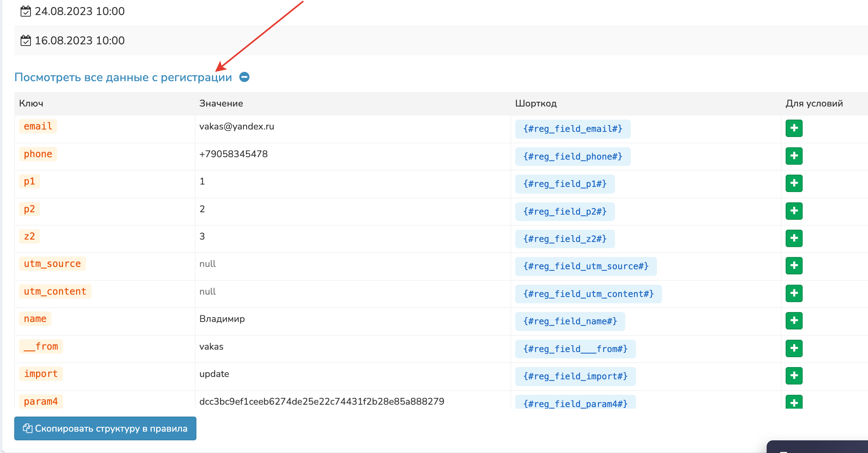Image resolution: width=868 pixels, height=453 pixels.
Task: Click the orange utm_source key tag
Action: 52,264
